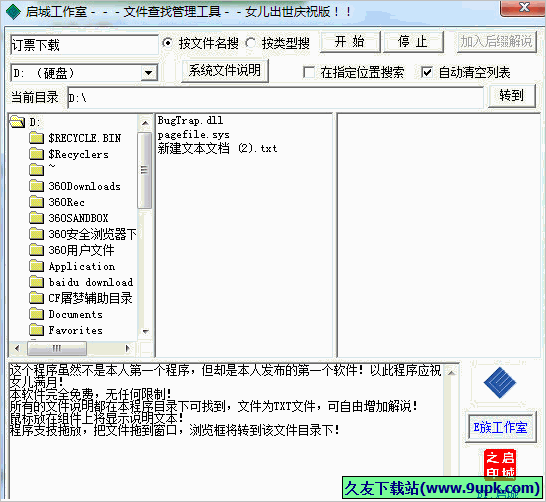The image size is (546, 502).
Task: Click the Application folder icon
Action: click(x=37, y=266)
